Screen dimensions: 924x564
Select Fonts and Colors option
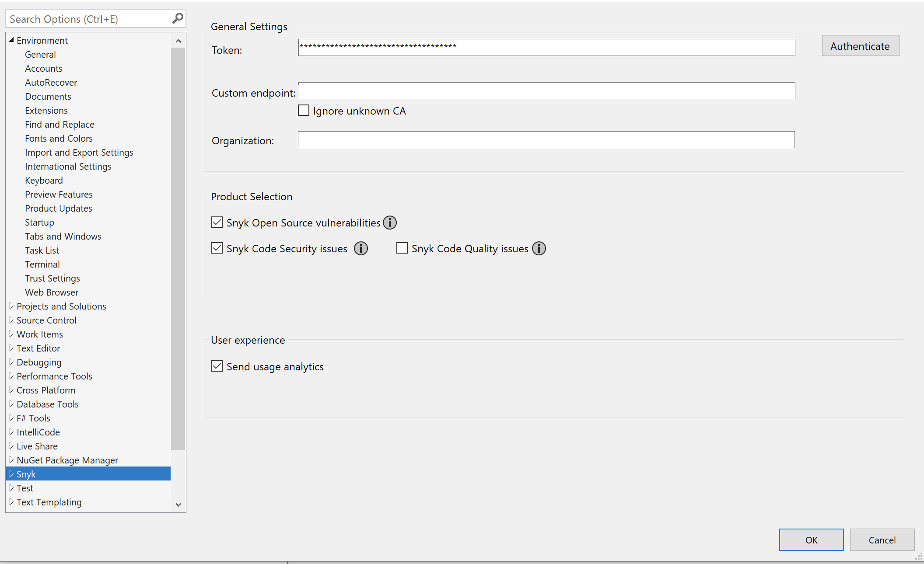[59, 138]
